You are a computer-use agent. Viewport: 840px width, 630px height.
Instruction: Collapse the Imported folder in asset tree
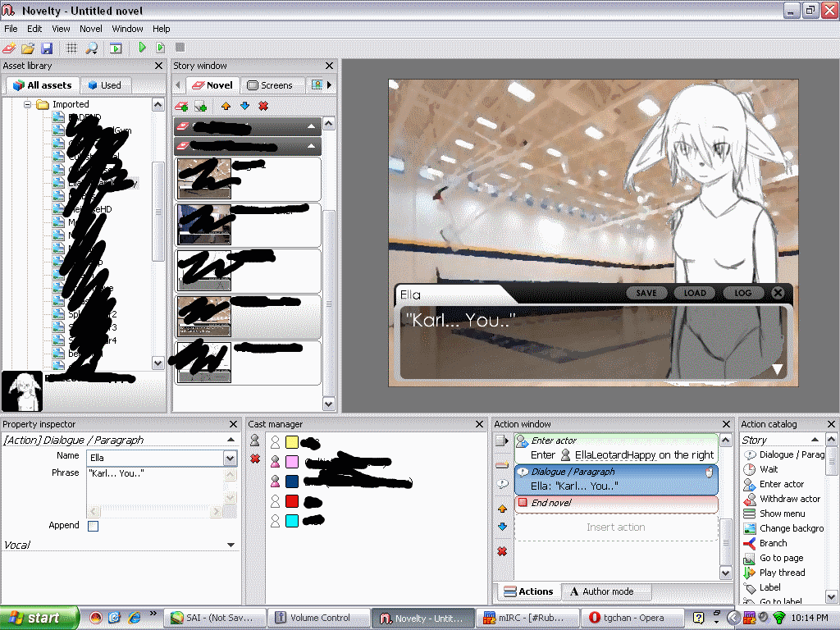pyautogui.click(x=28, y=105)
